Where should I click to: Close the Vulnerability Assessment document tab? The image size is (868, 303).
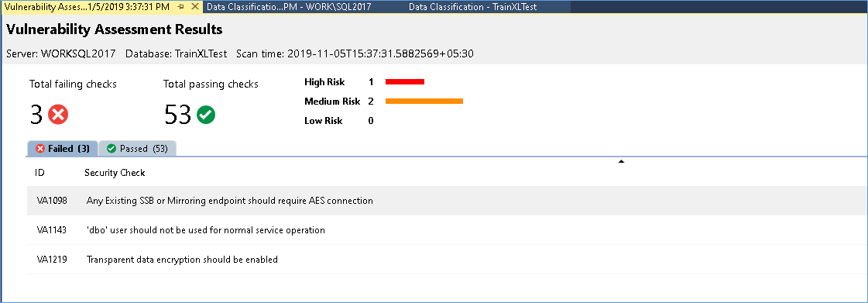[194, 7]
